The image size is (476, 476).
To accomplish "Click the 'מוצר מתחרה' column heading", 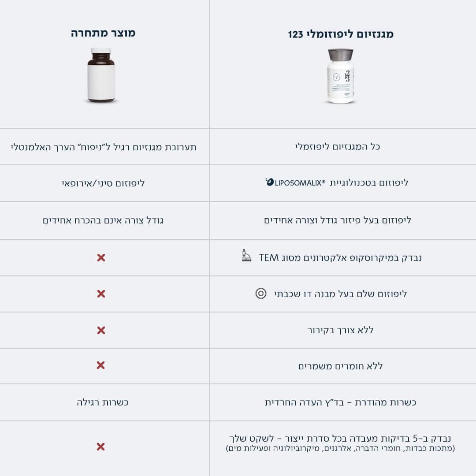I will [x=103, y=33].
